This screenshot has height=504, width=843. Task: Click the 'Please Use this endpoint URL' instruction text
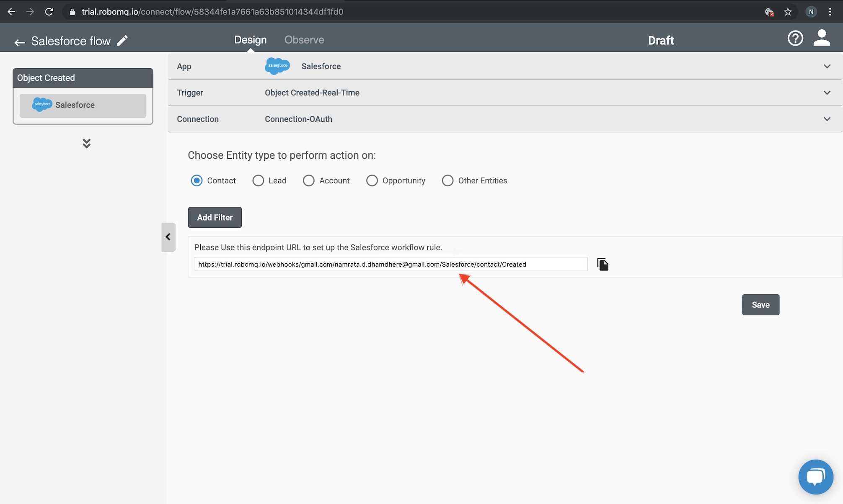[318, 247]
